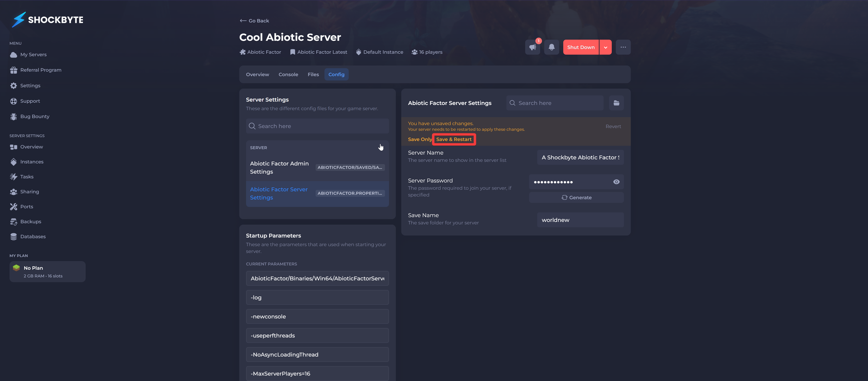The height and width of the screenshot is (381, 868).
Task: Click the ABIOTICFACTOR/SAVED/SA... file path badge
Action: click(x=350, y=167)
